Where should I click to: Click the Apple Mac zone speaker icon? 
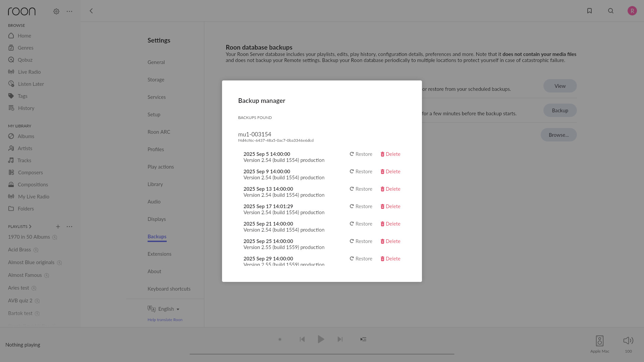tap(599, 341)
